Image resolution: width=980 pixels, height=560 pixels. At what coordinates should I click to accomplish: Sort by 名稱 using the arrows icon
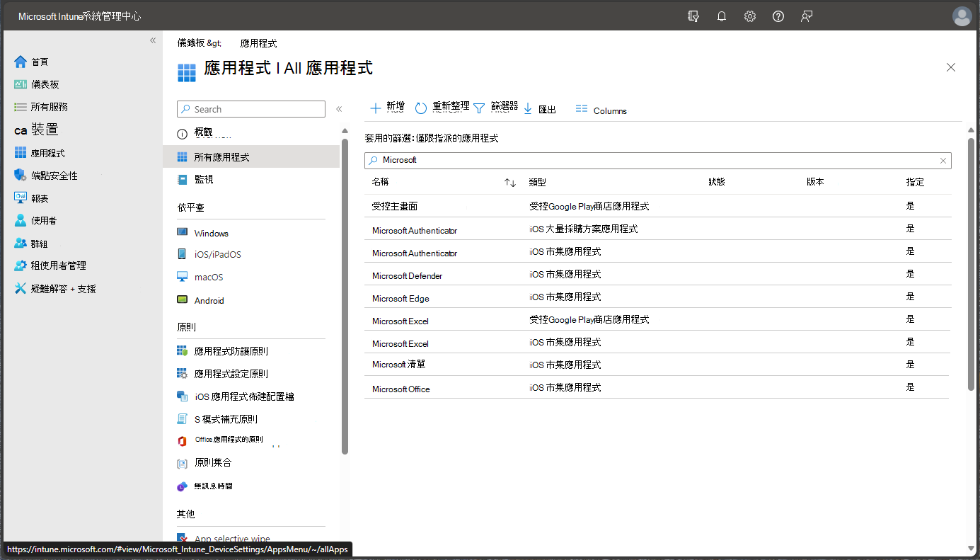coord(510,183)
